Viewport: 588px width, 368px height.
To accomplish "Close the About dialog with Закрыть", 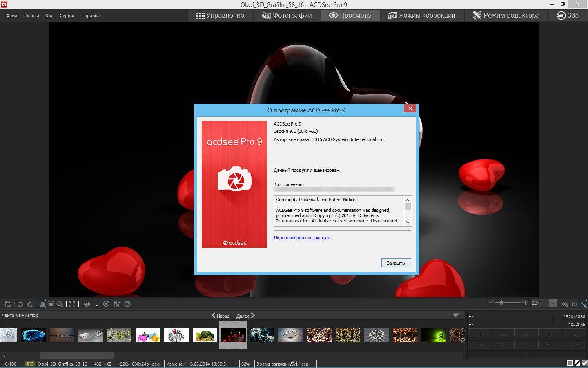I will (x=396, y=263).
